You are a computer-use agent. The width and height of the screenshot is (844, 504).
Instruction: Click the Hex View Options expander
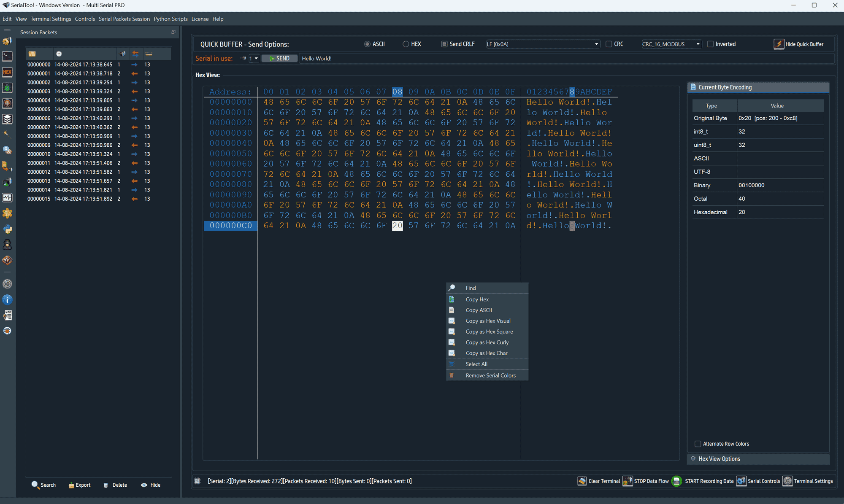coord(719,458)
